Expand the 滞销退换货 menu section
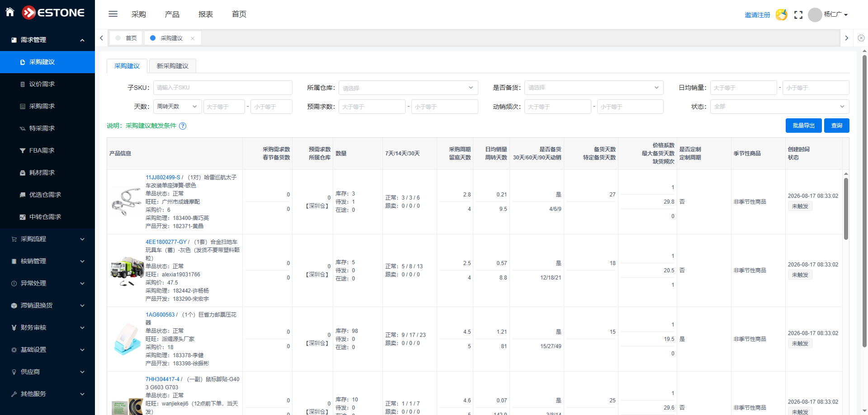Image resolution: width=868 pixels, height=415 pixels. [x=82, y=306]
